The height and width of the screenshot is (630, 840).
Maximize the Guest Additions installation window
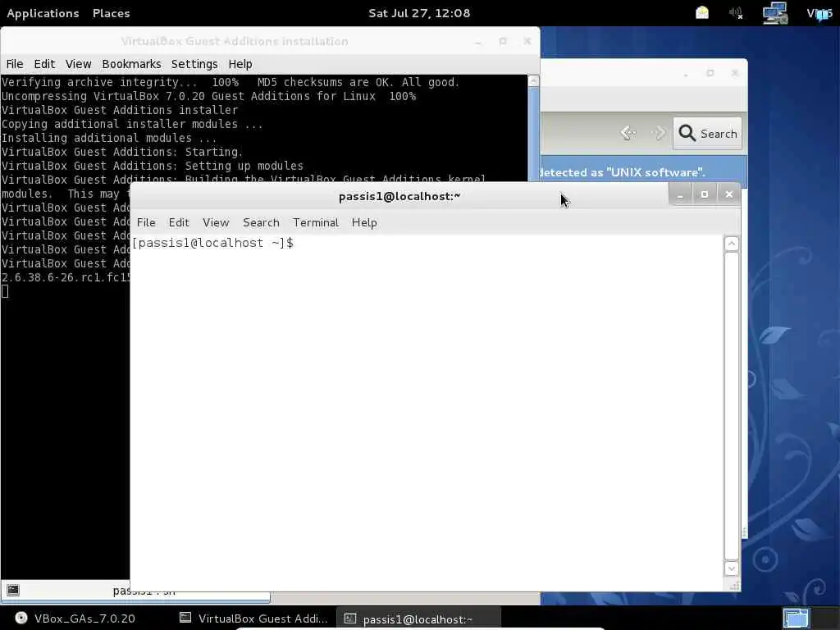click(x=503, y=41)
